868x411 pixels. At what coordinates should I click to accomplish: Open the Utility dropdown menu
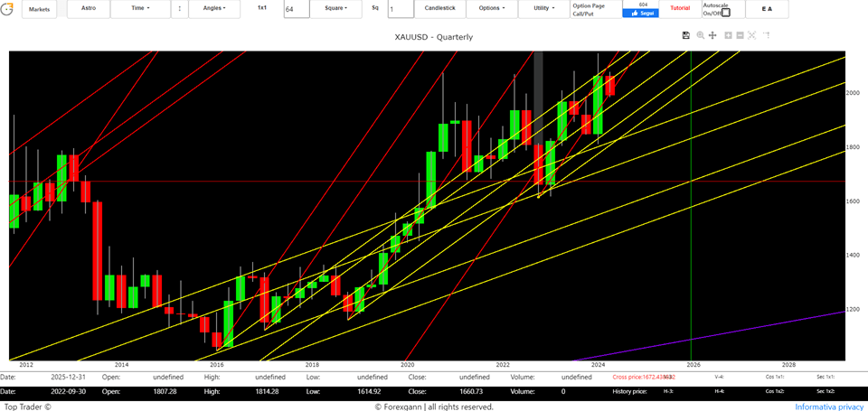(543, 9)
